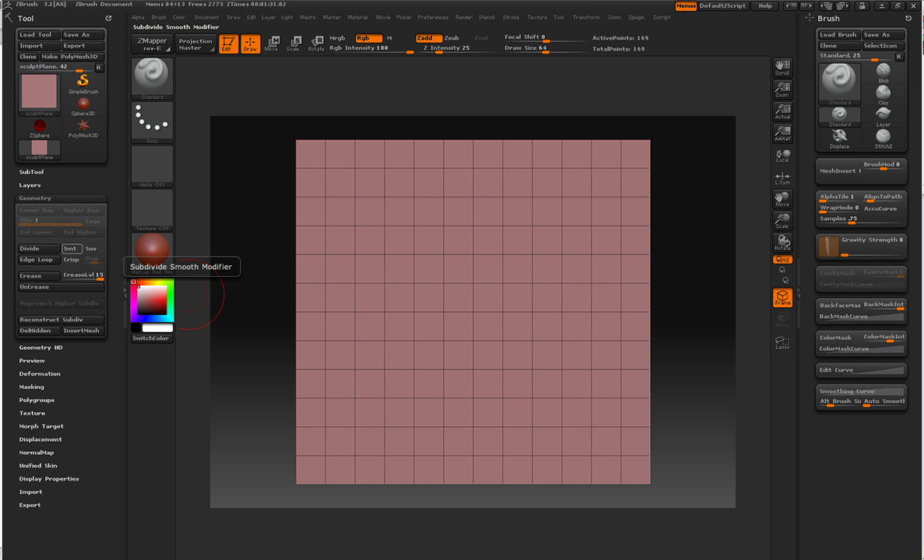
Task: Select the Clay brush icon
Action: 883,94
